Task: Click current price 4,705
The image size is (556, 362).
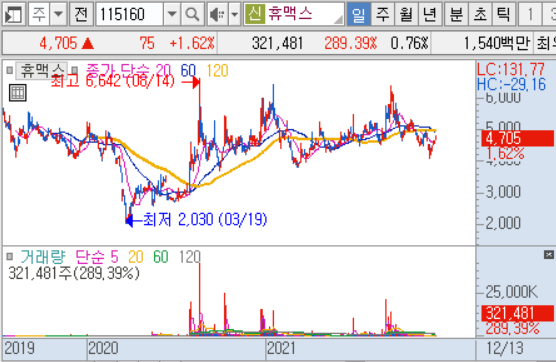Action: [x=58, y=44]
